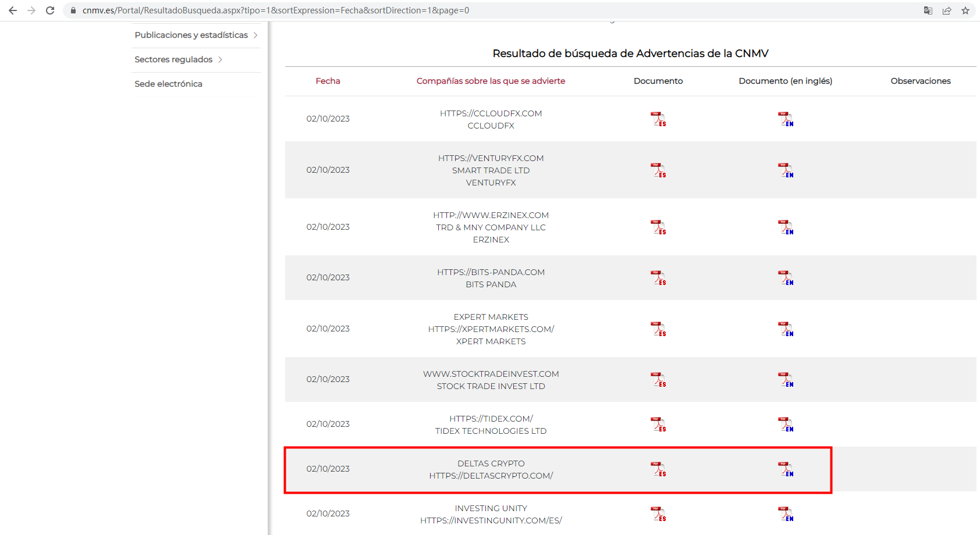Select text WWW.STOCKTRADEINVEST.COM
This screenshot has width=980, height=535.
pyautogui.click(x=491, y=374)
